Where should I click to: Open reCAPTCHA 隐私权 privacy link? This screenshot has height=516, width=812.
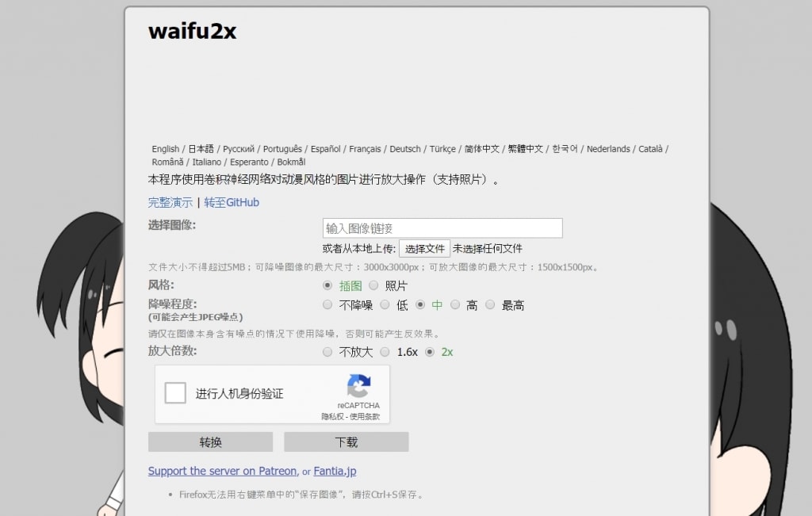pyautogui.click(x=332, y=417)
